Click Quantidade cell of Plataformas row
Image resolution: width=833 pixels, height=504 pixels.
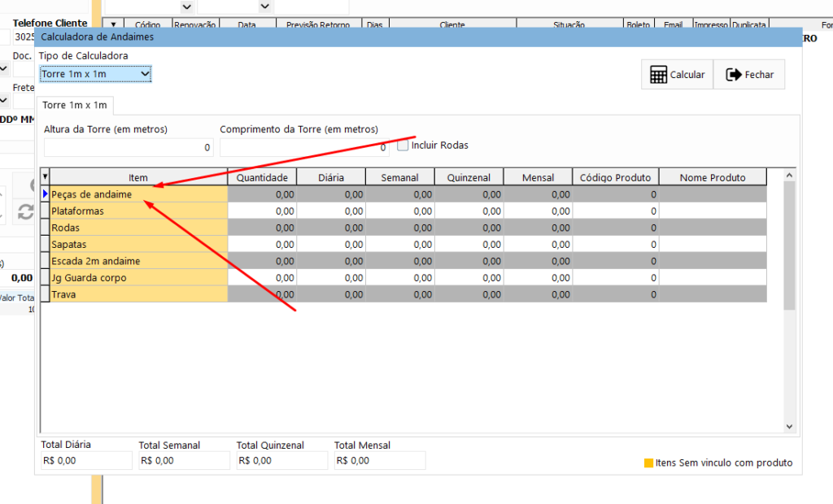click(x=262, y=211)
